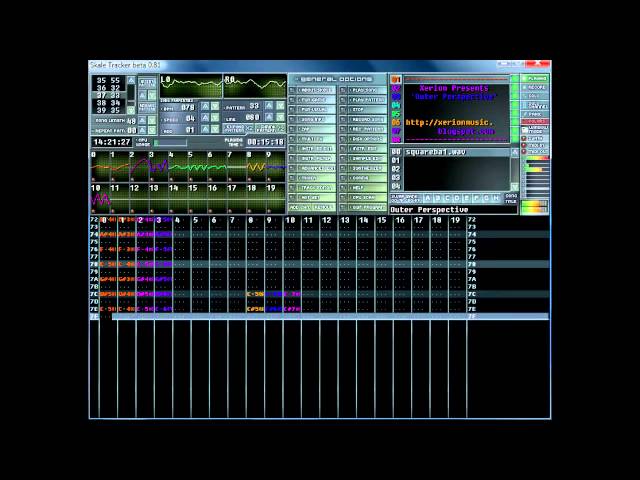Select sample bank letter A
Image resolution: width=640 pixels, height=480 pixels.
[427, 198]
